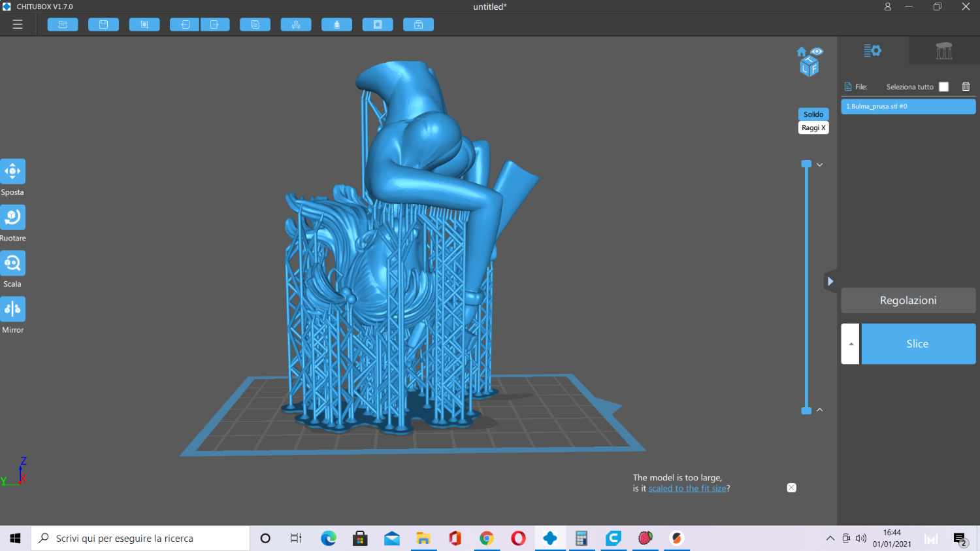980x551 pixels.
Task: Click the top handle of the layer slider
Action: coord(806,164)
